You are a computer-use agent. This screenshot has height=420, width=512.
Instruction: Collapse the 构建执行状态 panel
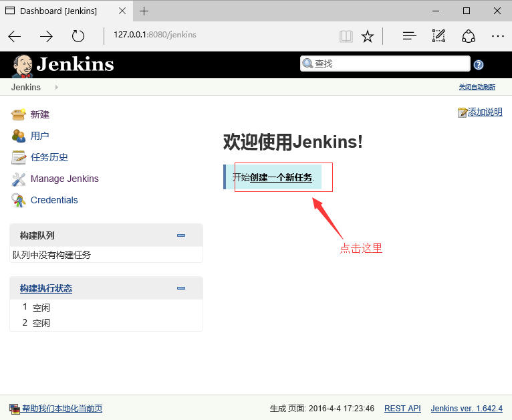click(181, 288)
